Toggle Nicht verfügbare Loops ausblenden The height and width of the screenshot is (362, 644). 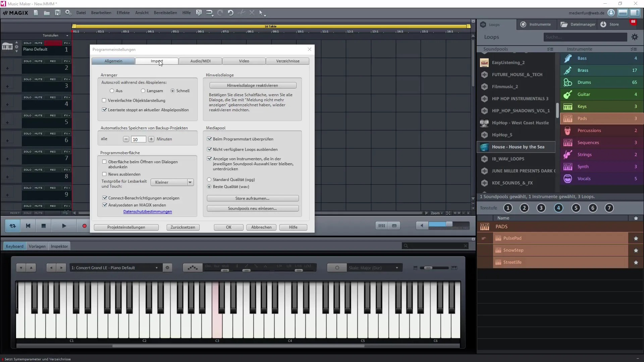click(209, 149)
